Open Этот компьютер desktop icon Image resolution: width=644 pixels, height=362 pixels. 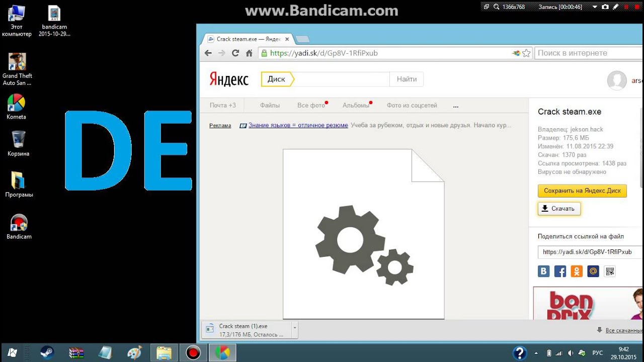[17, 21]
